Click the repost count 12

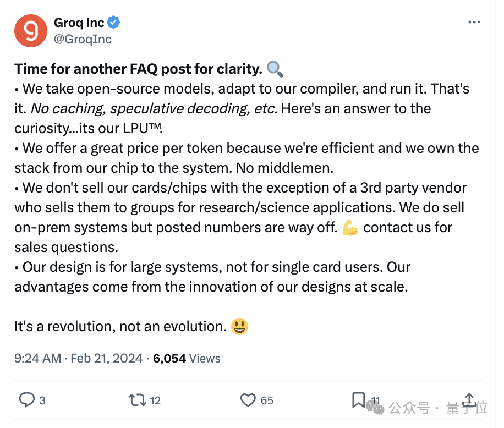click(x=155, y=400)
